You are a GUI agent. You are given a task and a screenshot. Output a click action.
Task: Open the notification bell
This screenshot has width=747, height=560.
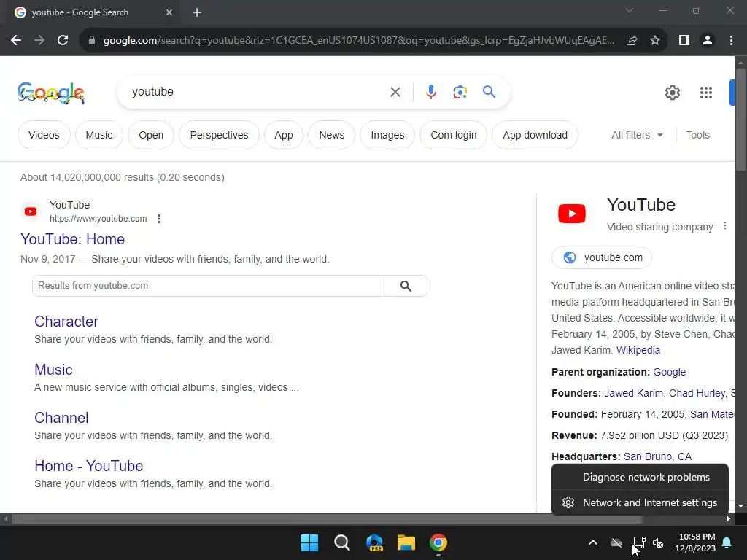click(x=727, y=542)
